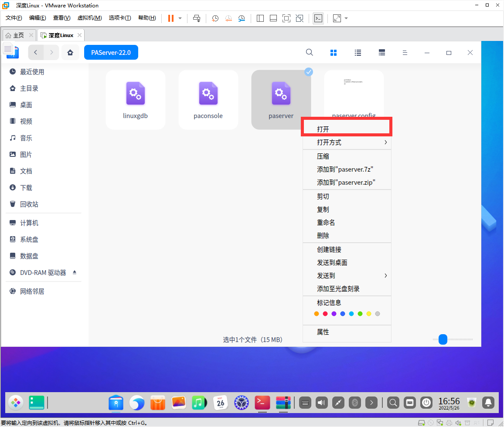Click the PAServer-22.0 breadcrumb button
This screenshot has width=504, height=427.
click(x=111, y=52)
